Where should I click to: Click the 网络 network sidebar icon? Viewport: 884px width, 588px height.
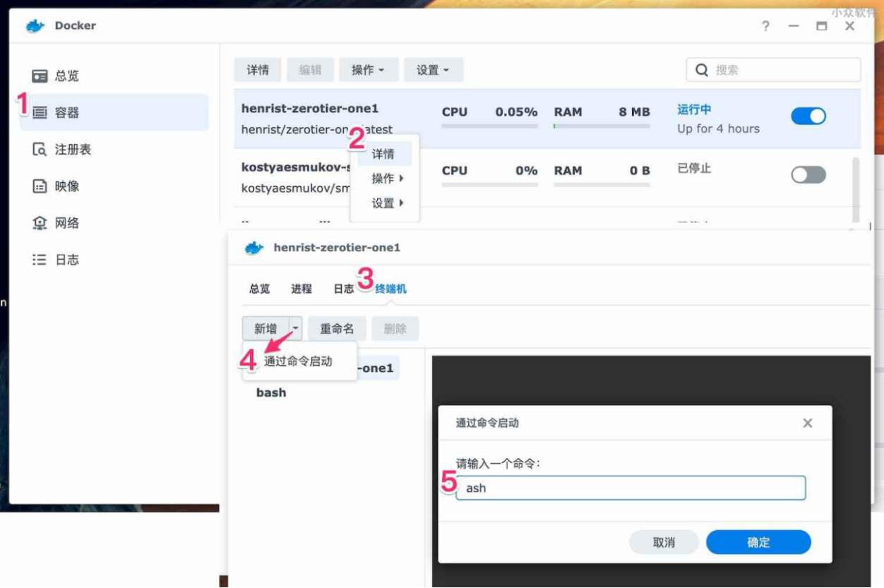click(40, 223)
